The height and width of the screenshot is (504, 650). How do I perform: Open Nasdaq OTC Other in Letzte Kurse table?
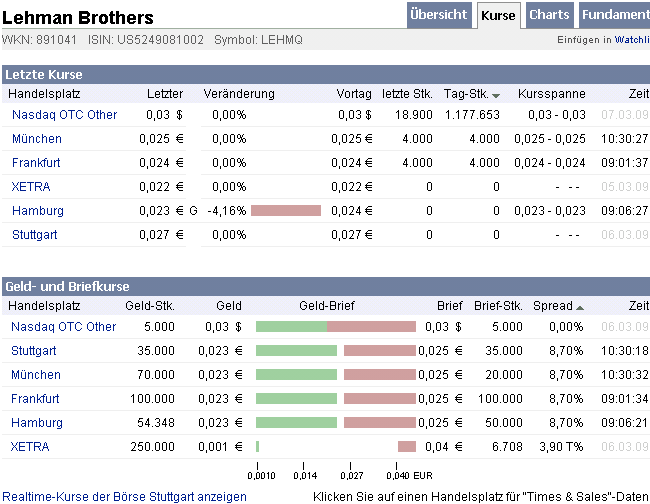tap(64, 115)
